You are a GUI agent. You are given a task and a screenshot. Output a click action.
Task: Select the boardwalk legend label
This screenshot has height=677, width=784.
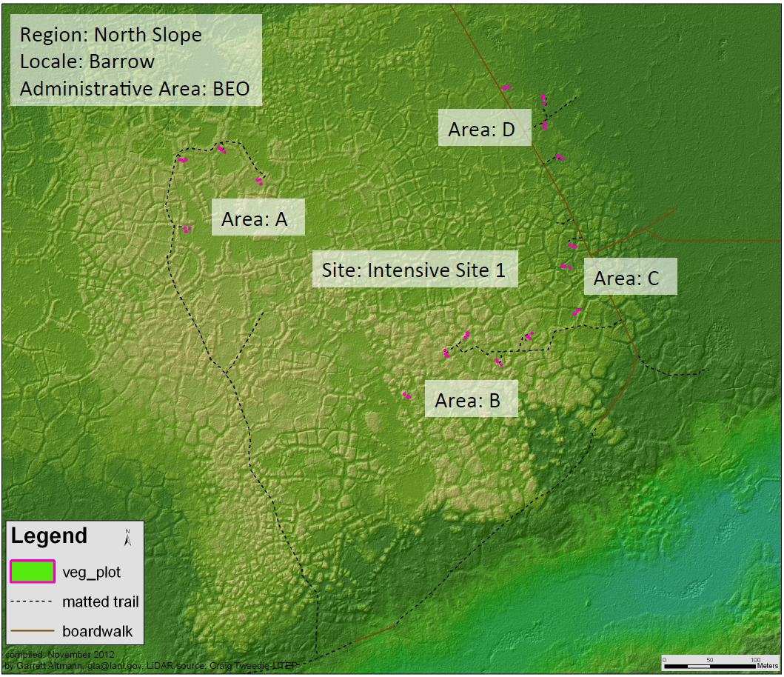tap(98, 631)
